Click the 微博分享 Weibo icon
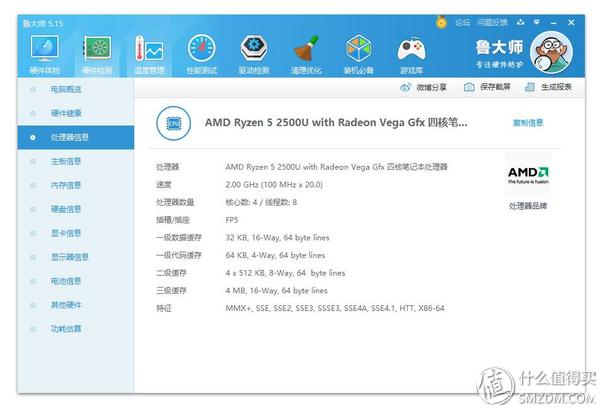 click(x=406, y=87)
